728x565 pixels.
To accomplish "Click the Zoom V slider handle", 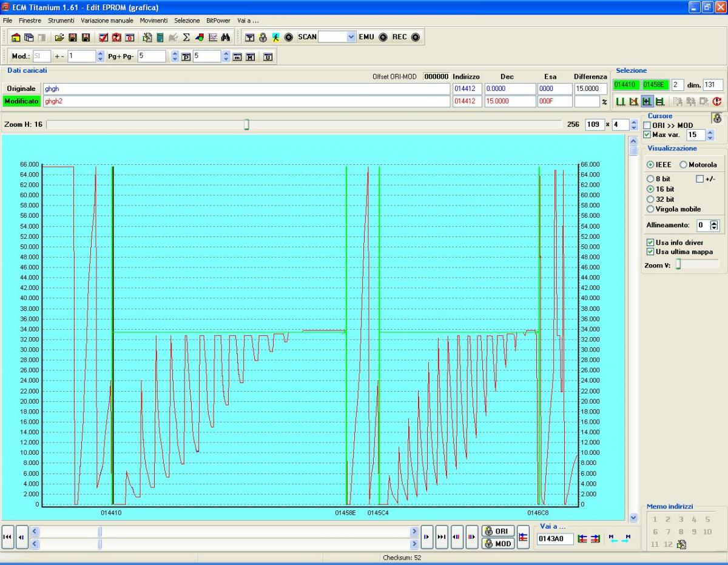I will click(678, 264).
